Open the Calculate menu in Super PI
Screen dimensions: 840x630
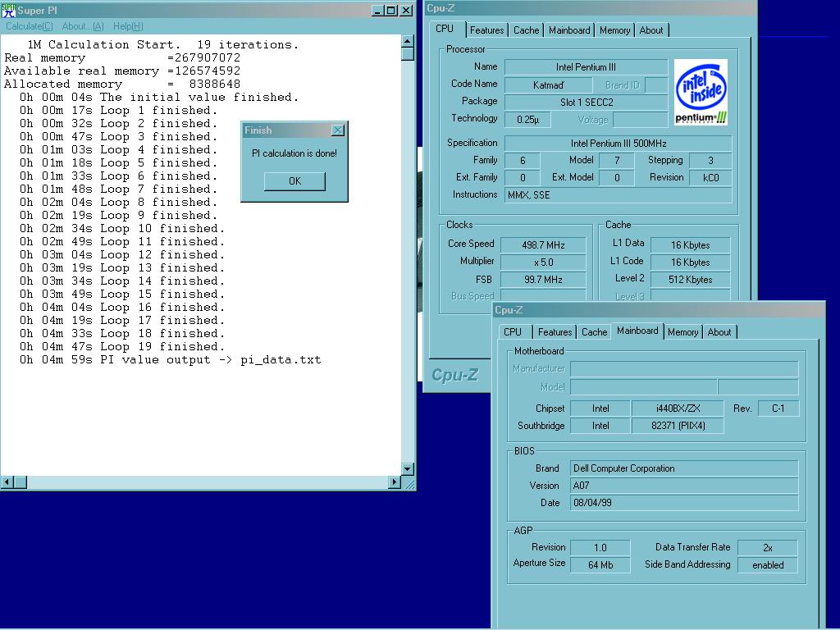point(29,26)
